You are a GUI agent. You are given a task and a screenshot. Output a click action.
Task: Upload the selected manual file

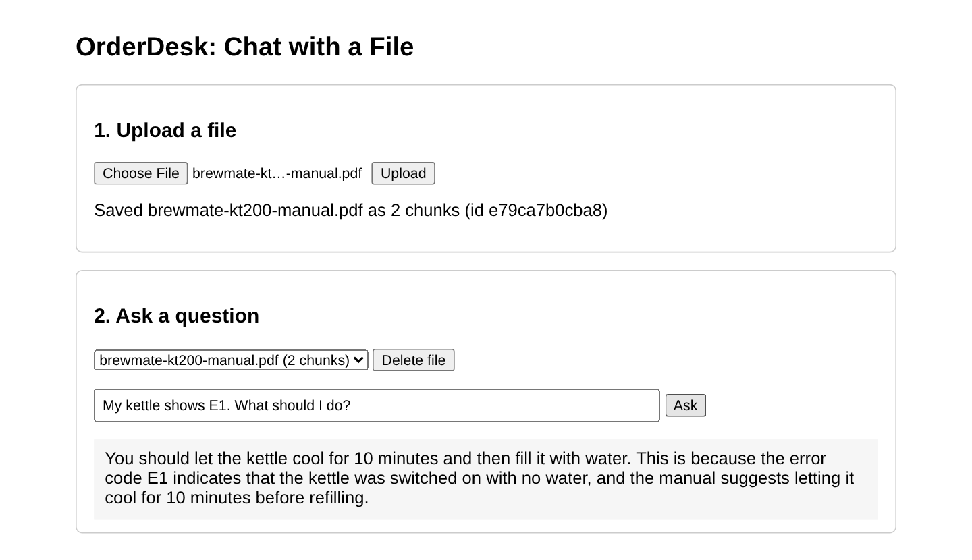pyautogui.click(x=403, y=173)
